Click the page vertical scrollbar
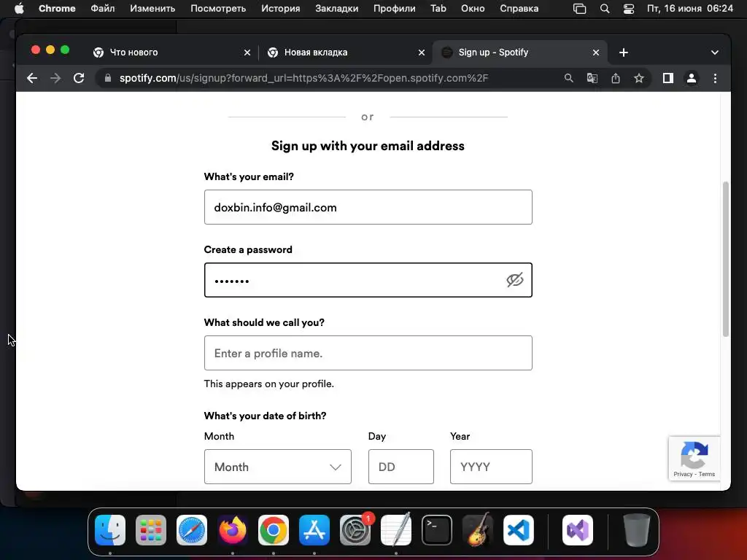The image size is (747, 560). tap(726, 259)
